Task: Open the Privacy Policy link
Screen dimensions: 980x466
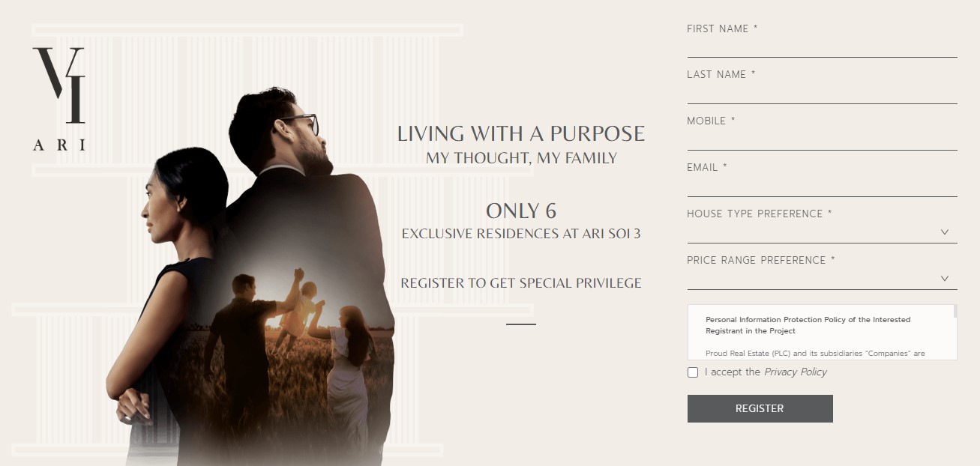Action: coord(796,372)
